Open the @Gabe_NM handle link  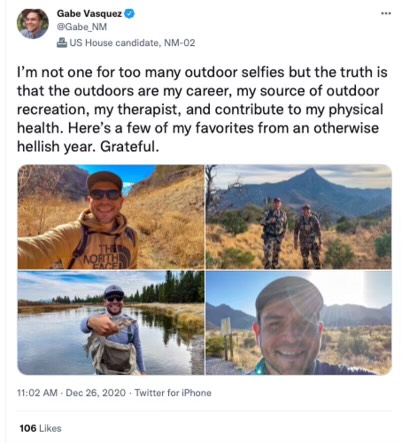click(x=82, y=27)
